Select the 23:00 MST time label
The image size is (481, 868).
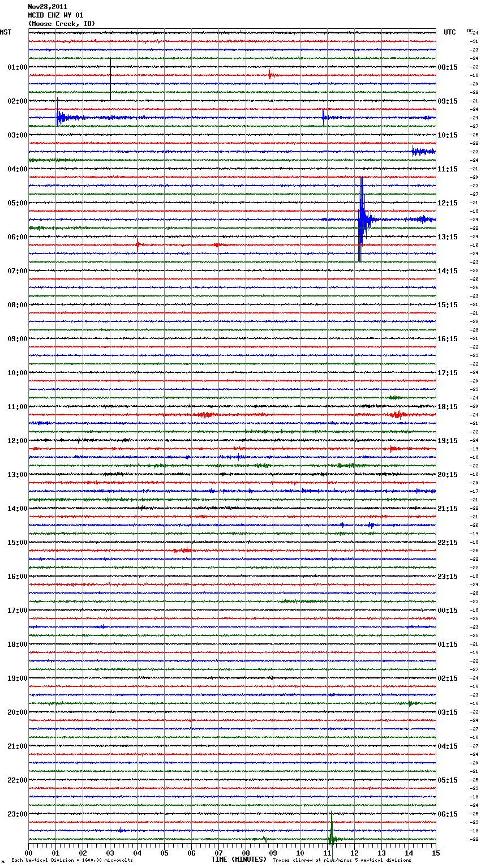click(x=17, y=814)
